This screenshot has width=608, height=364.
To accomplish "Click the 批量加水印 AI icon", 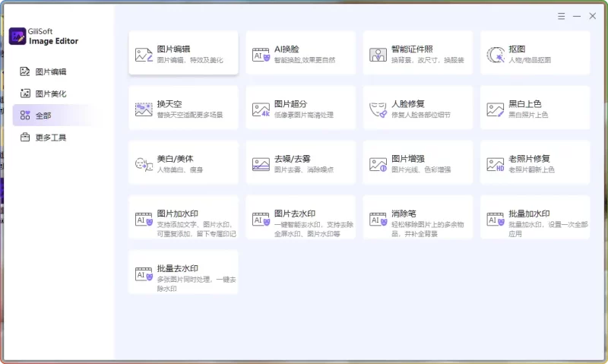I will 496,219.
